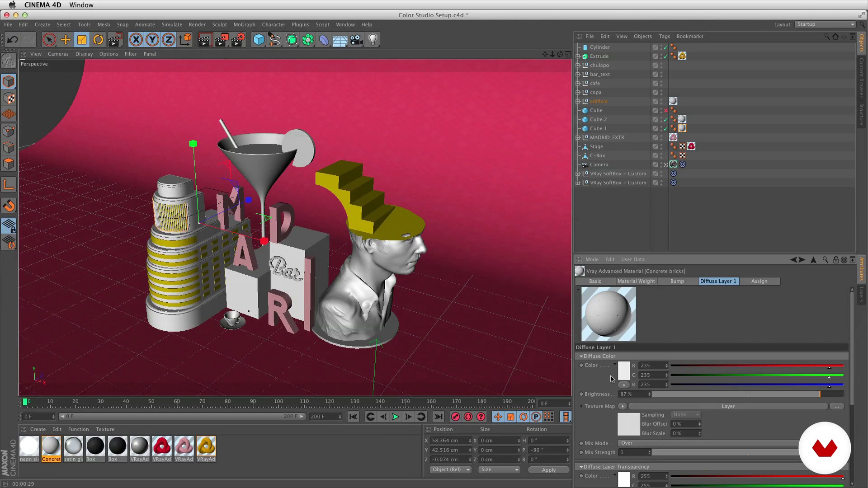Select the Move tool
Screen dimensions: 868x488
pyautogui.click(x=66, y=40)
